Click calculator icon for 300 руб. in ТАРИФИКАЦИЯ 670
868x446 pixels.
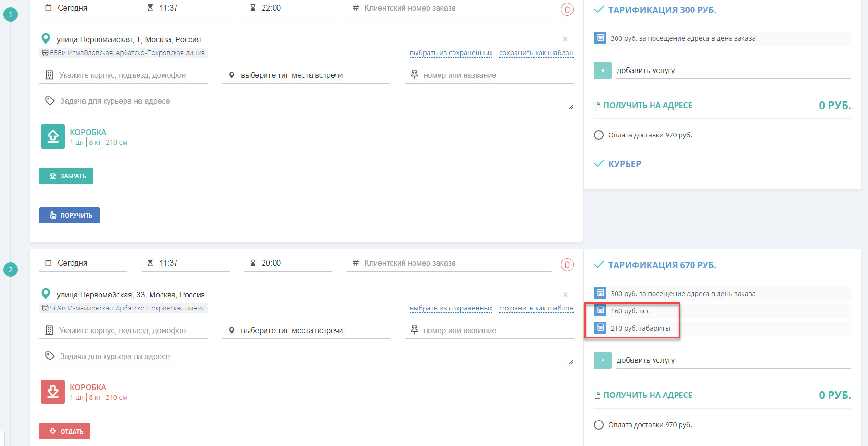tap(600, 293)
